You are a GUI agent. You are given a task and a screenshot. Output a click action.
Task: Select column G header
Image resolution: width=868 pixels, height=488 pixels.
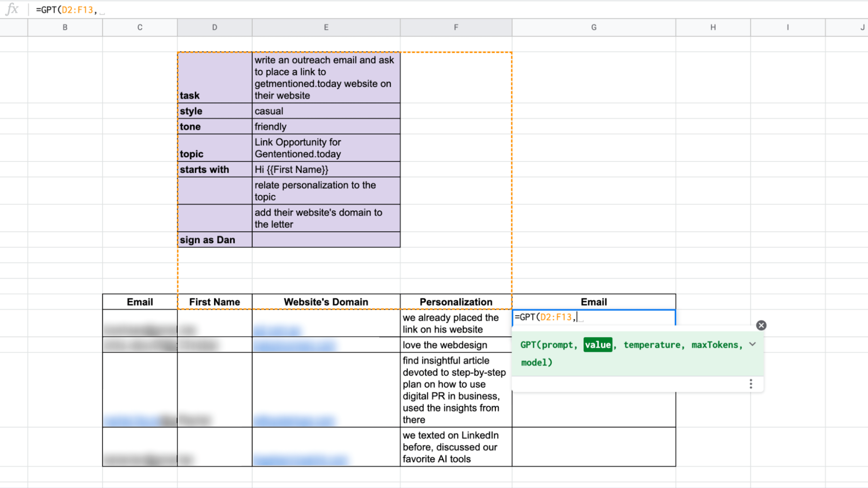pyautogui.click(x=594, y=28)
